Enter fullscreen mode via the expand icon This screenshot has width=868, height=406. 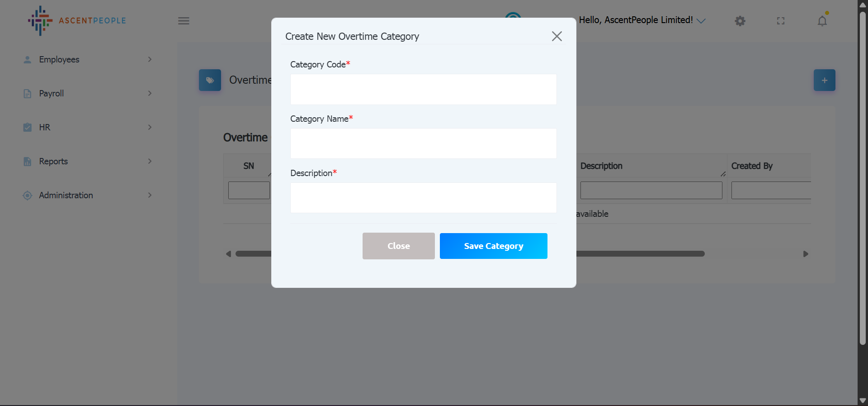781,21
